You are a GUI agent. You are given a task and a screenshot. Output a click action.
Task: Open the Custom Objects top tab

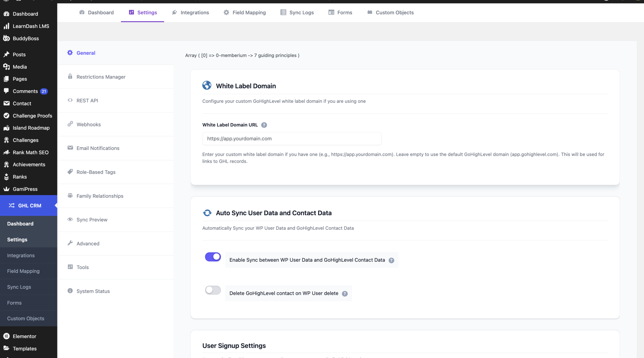pyautogui.click(x=390, y=13)
